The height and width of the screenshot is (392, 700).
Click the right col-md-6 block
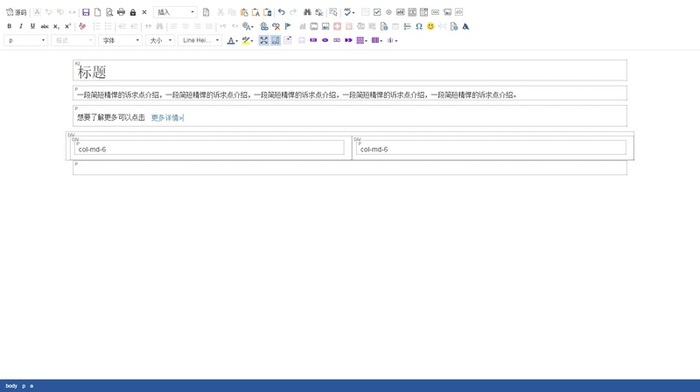point(491,148)
